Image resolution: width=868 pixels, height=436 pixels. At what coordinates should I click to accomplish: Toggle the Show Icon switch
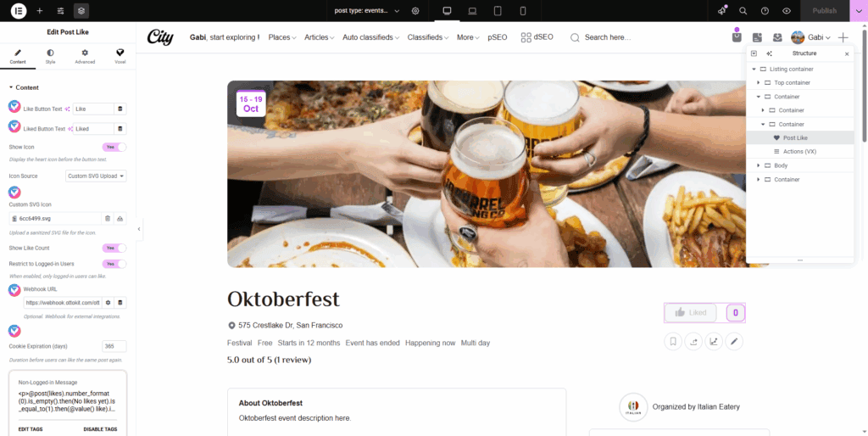point(114,147)
